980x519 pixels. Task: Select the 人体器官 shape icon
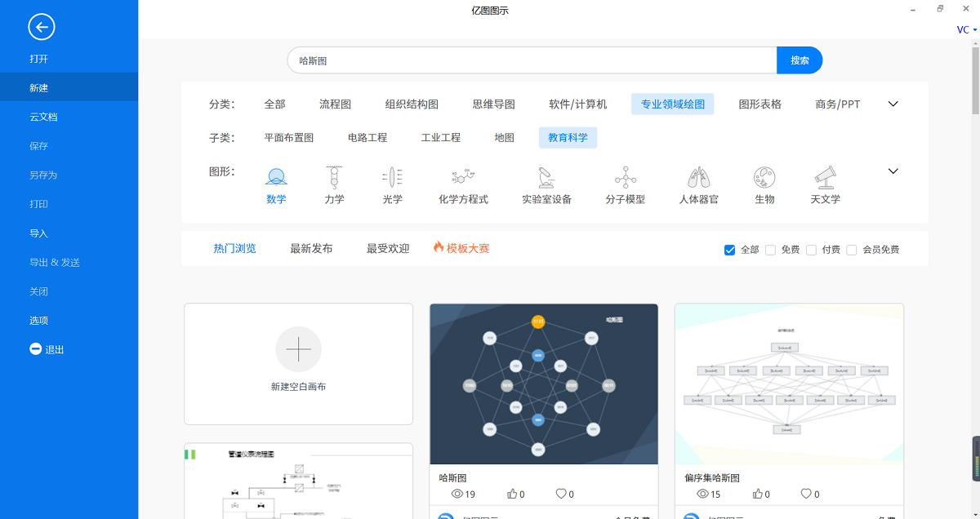(x=698, y=176)
